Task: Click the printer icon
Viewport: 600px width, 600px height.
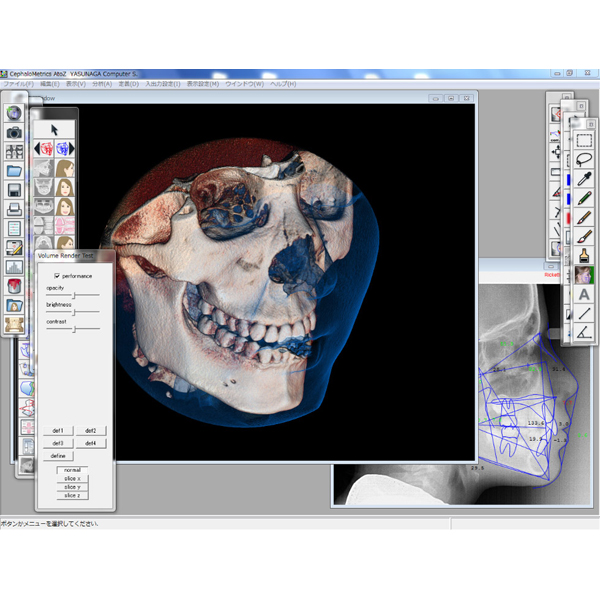Action: click(14, 209)
